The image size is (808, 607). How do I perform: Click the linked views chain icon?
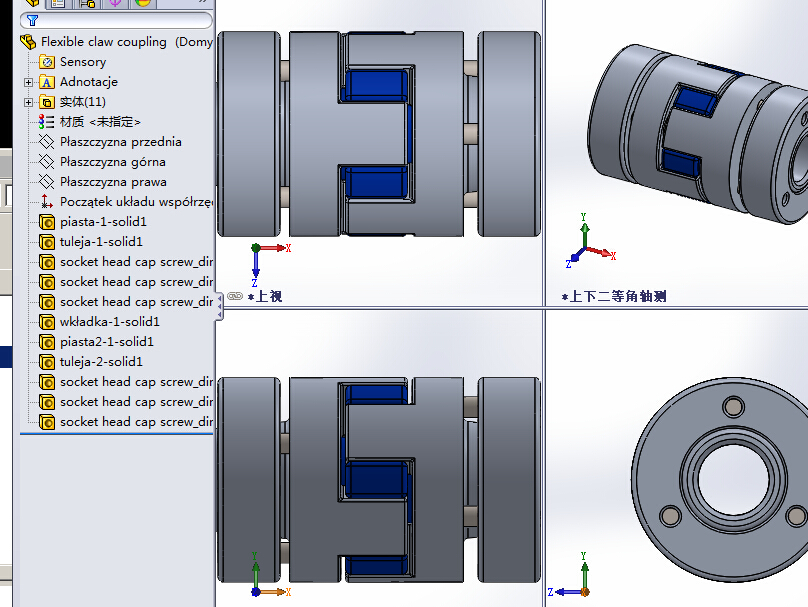235,296
